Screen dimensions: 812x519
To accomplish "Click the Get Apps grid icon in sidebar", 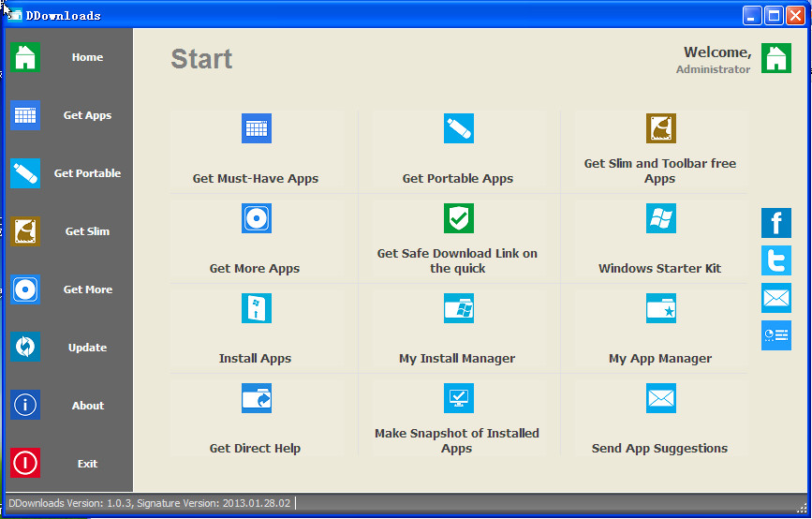I will pos(25,115).
